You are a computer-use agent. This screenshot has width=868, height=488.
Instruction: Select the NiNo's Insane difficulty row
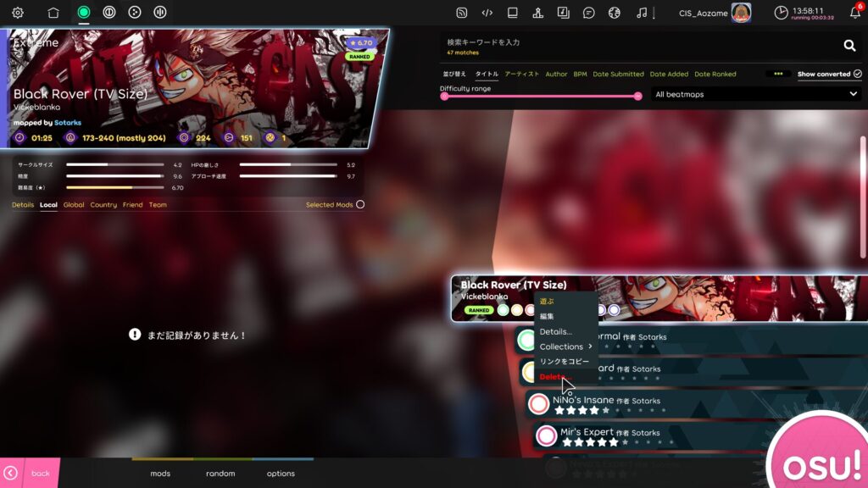pos(698,404)
